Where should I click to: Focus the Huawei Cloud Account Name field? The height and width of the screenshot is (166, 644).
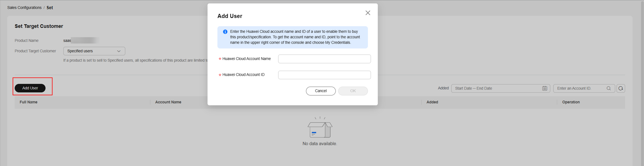(324, 59)
